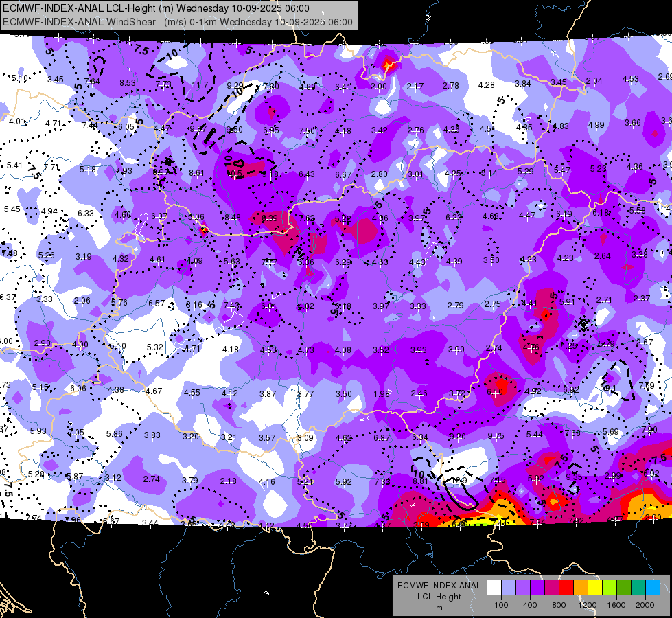Click the 12.9 wind shear value
672x618 pixels.
pyautogui.click(x=459, y=481)
